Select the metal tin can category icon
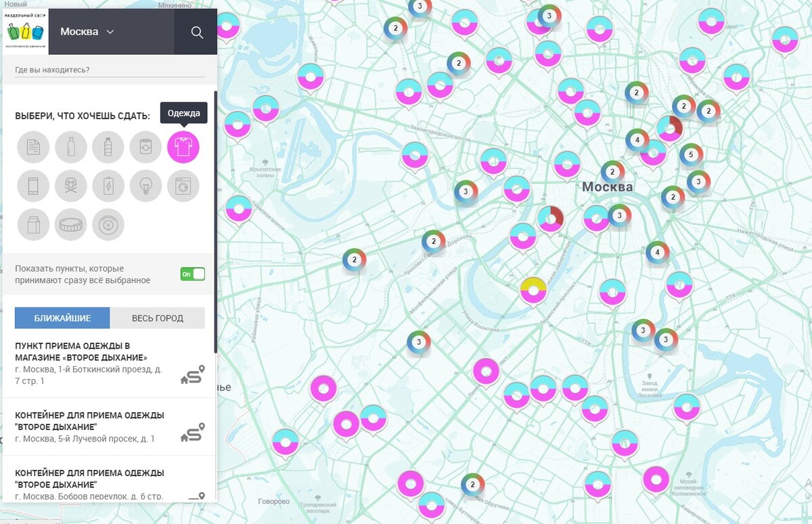The height and width of the screenshot is (524, 812). (x=145, y=147)
